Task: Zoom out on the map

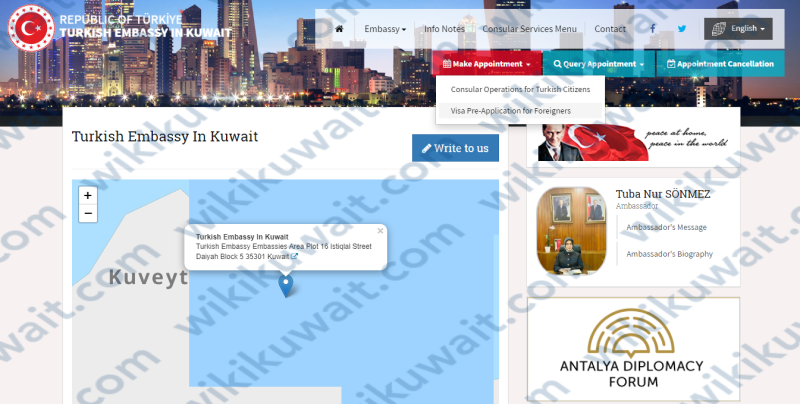Action: (88, 213)
